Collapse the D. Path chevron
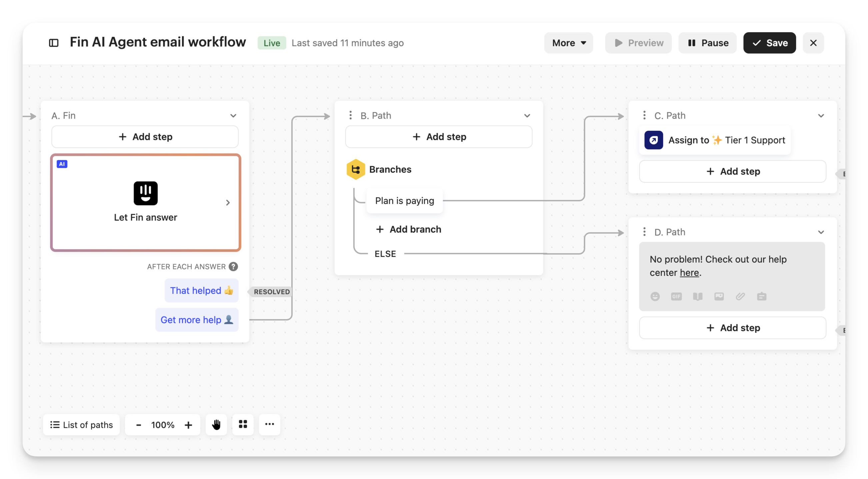 click(821, 232)
